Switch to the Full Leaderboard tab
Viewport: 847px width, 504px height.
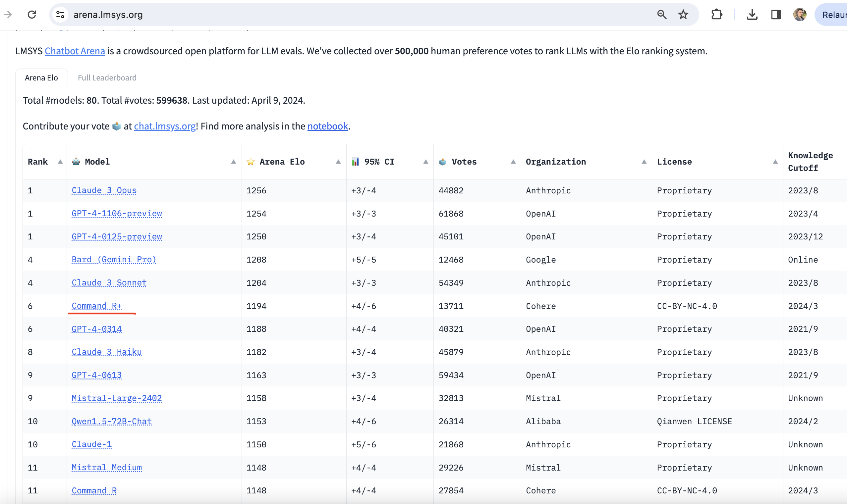point(107,78)
